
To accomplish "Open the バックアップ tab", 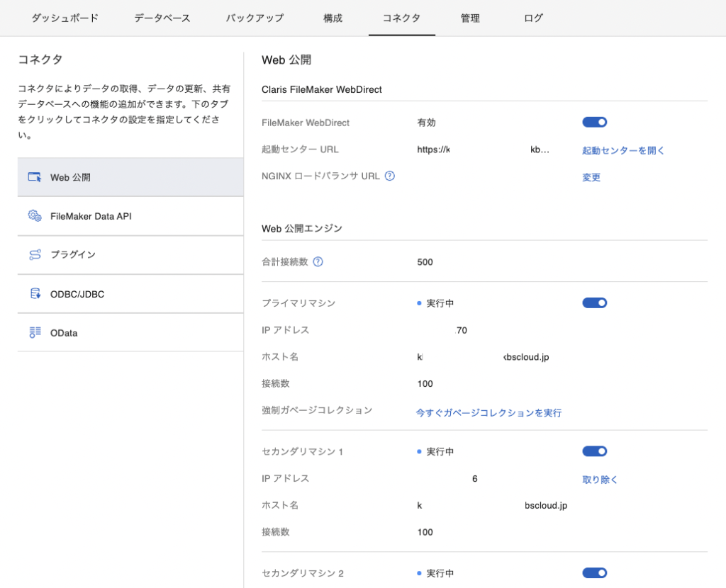I will 254,18.
